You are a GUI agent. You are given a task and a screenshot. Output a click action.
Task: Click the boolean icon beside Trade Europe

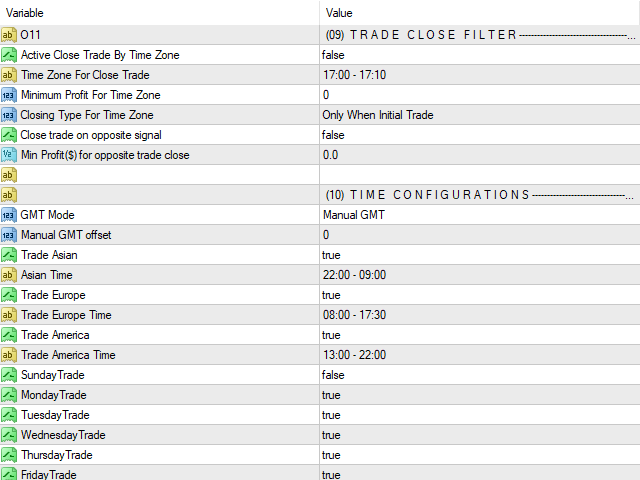pyautogui.click(x=9, y=295)
